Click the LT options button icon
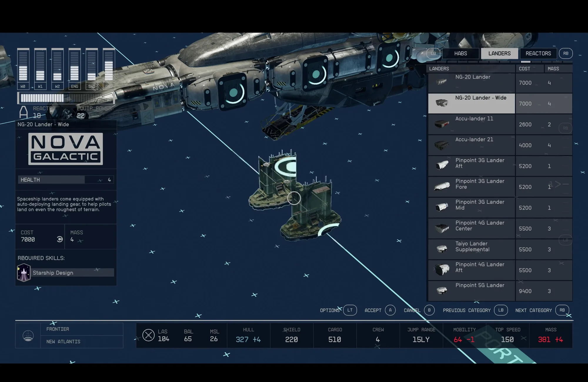 (350, 310)
